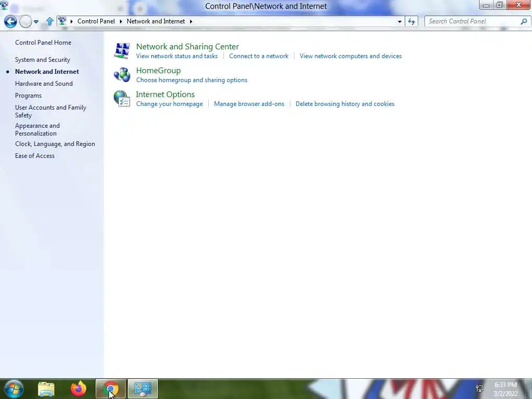Open Hardware and Sound category
Image resolution: width=532 pixels, height=399 pixels.
tap(44, 84)
